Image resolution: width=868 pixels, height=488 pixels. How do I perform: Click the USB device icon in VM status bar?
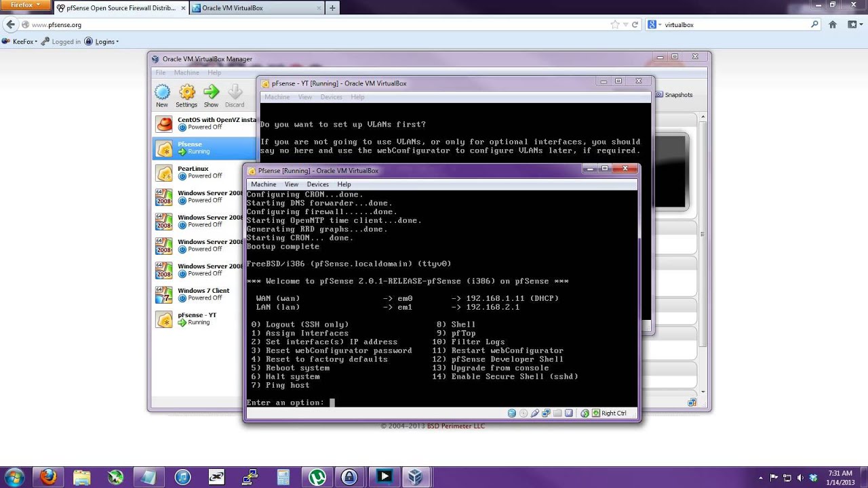point(535,413)
